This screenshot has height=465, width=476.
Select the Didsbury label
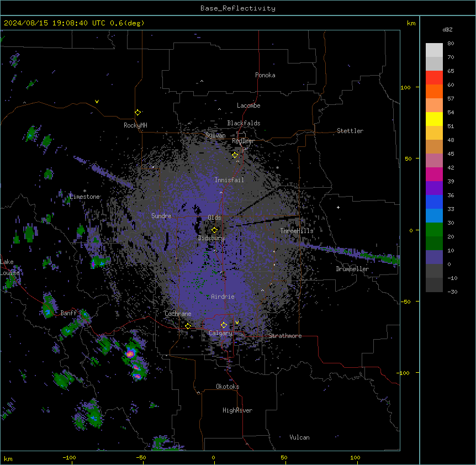pyautogui.click(x=211, y=238)
